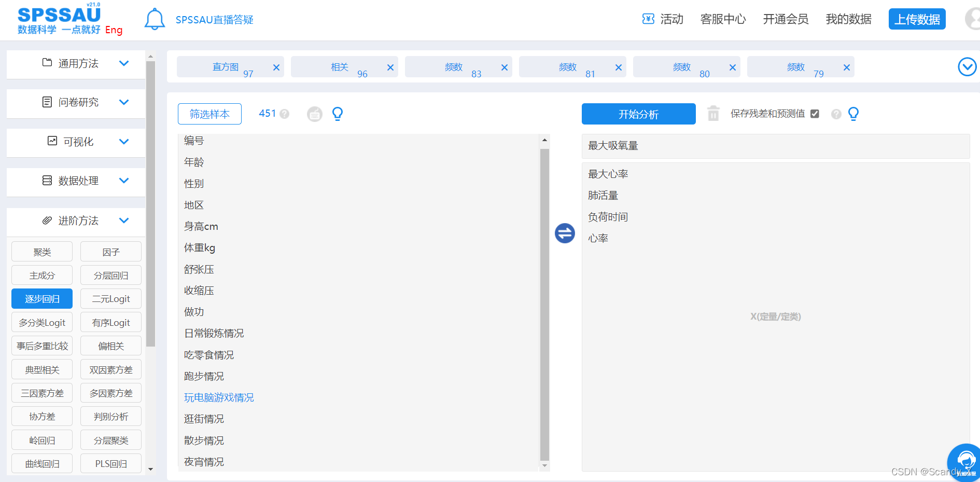Viewport: 980px width, 482px height.
Task: Expand the 可视化 section chevron
Action: (124, 142)
